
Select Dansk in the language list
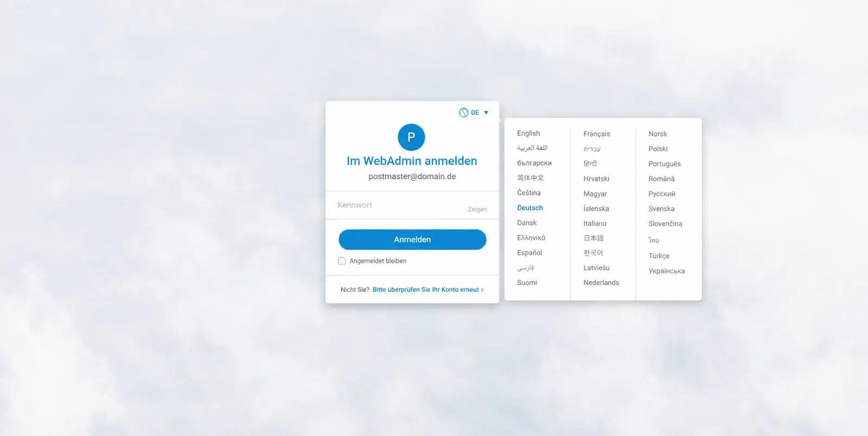(x=527, y=223)
